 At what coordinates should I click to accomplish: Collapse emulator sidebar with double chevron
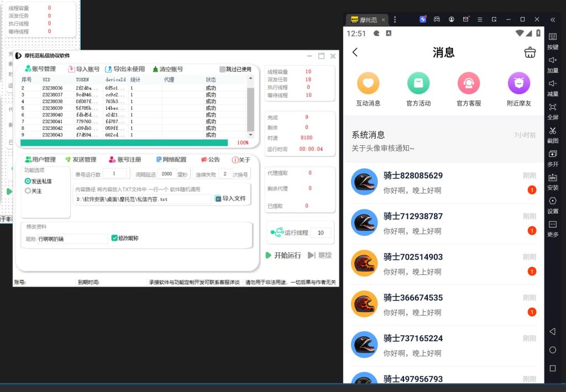click(x=552, y=19)
